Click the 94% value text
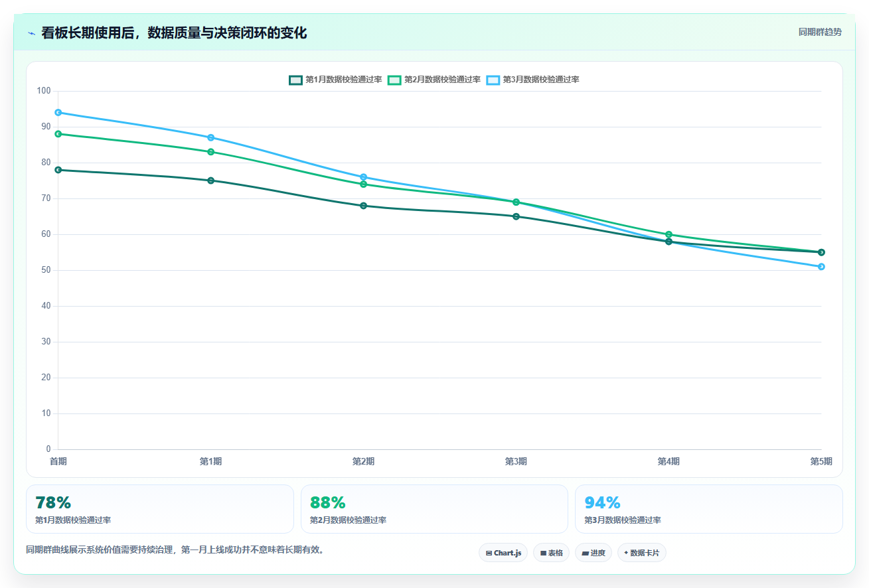This screenshot has height=588, width=869. 602,503
